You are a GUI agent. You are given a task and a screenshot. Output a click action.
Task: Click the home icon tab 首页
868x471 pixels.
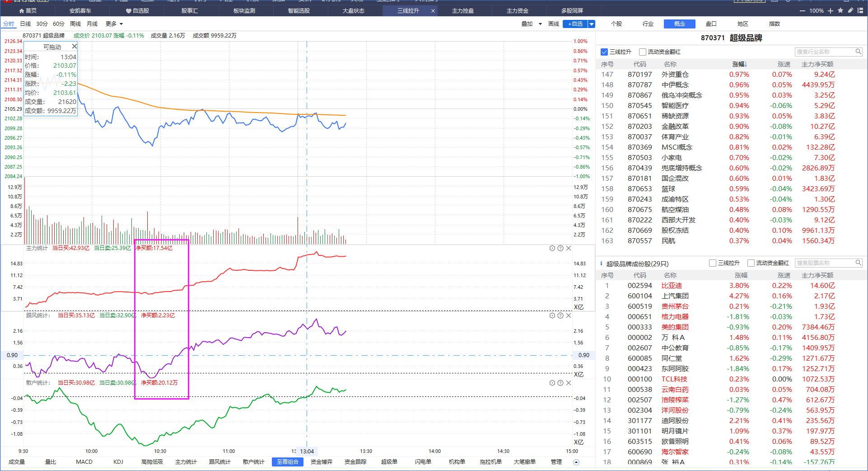28,11
